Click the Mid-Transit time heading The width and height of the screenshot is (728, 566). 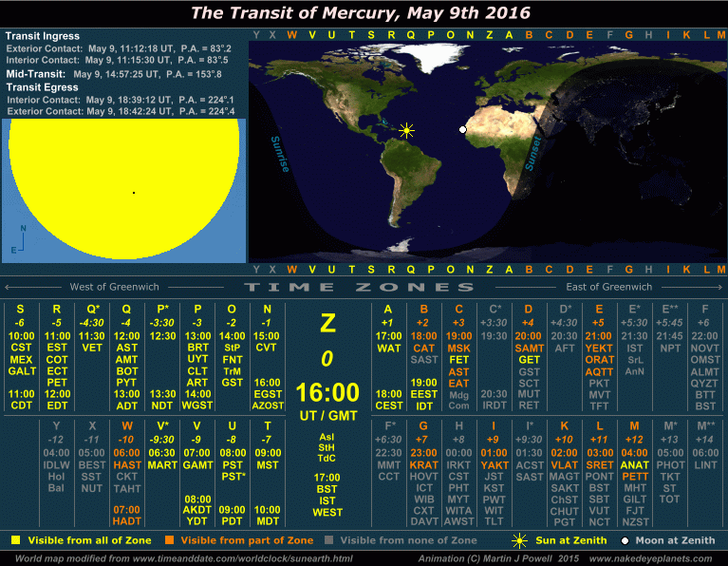point(36,73)
